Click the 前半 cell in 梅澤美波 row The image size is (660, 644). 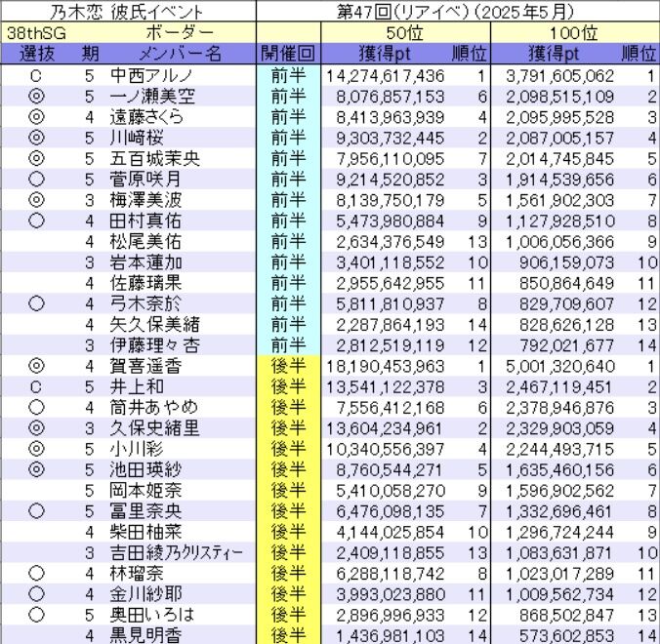click(288, 200)
